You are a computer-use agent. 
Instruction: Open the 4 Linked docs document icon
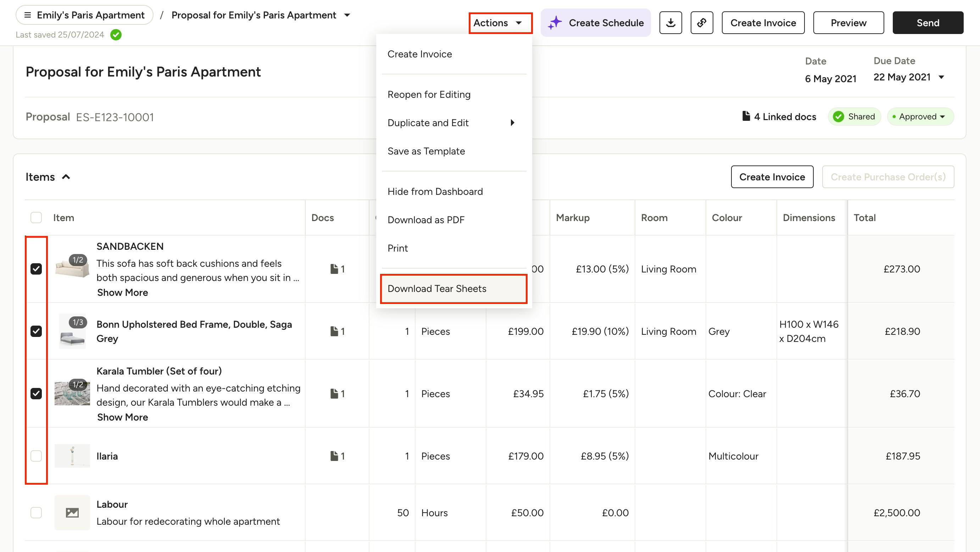(x=746, y=116)
